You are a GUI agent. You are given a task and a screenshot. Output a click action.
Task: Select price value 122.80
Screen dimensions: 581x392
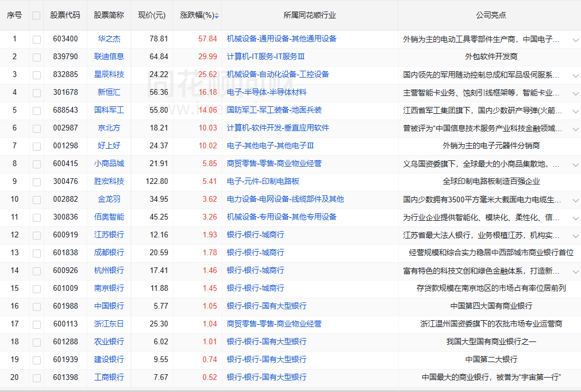(157, 181)
